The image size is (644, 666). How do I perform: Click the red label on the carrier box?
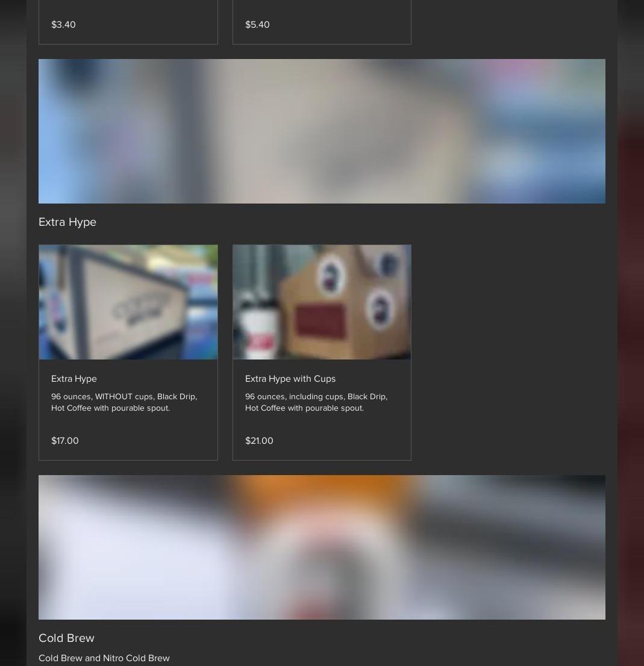(320, 322)
